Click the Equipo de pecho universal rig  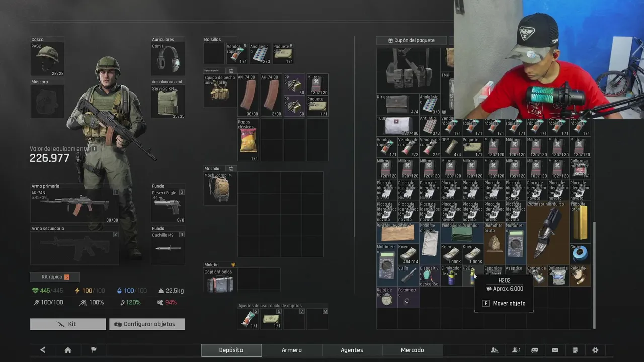[x=219, y=90]
